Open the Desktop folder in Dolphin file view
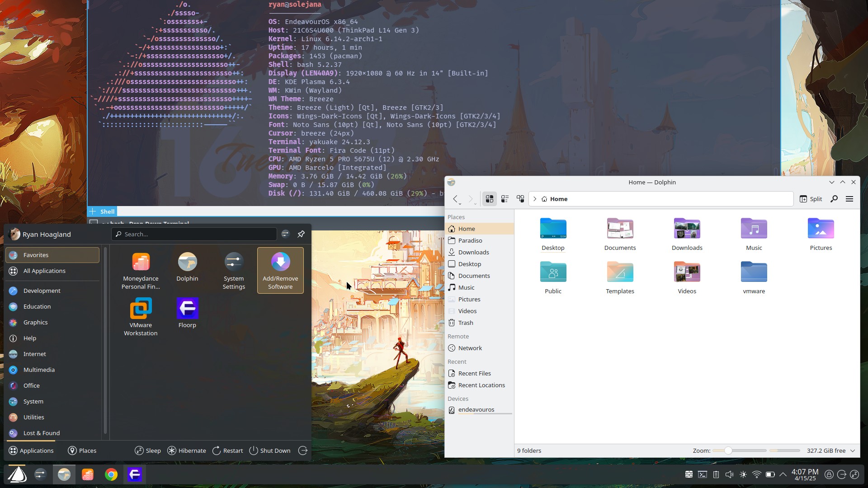The image size is (868, 488). 553,234
